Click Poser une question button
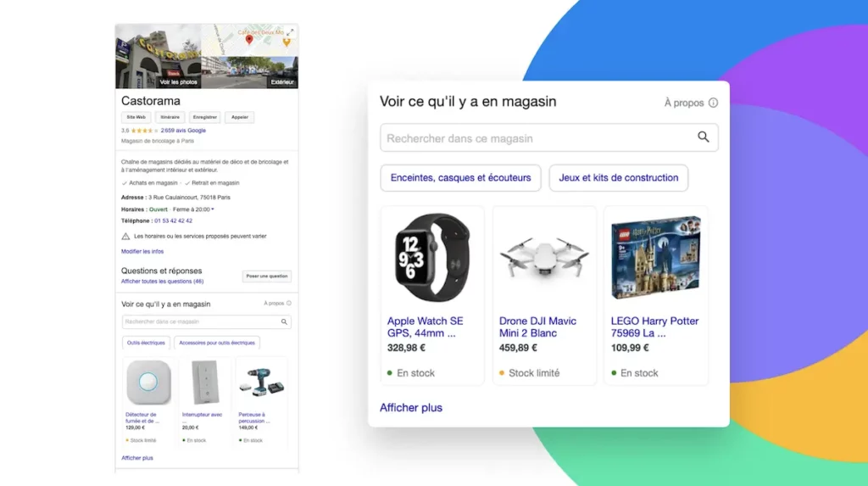 267,276
